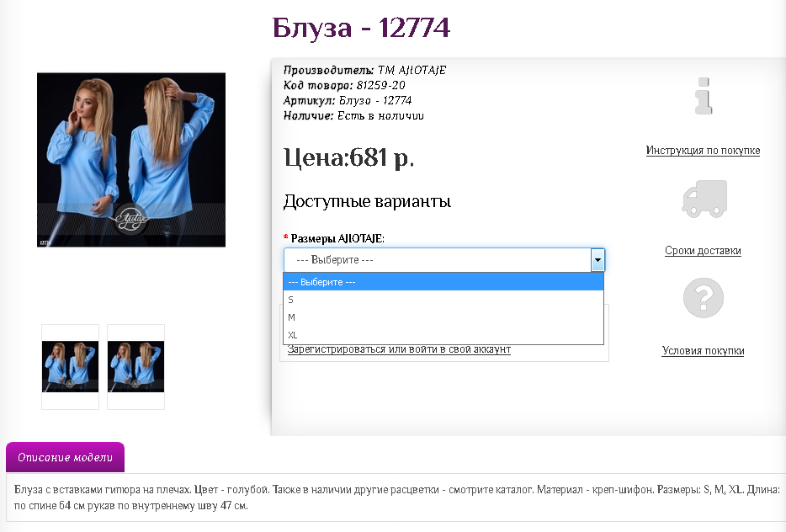Click the Цена:681 р. price text

click(349, 157)
